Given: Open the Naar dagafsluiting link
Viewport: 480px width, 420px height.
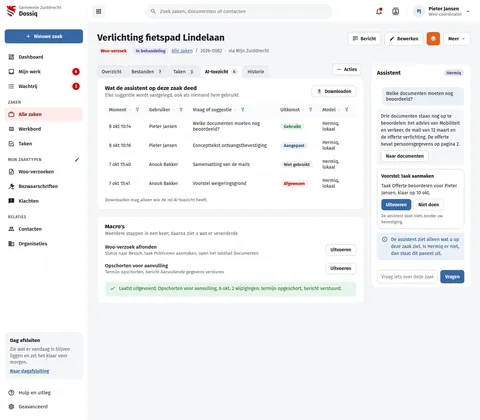Looking at the screenshot, I should point(29,371).
